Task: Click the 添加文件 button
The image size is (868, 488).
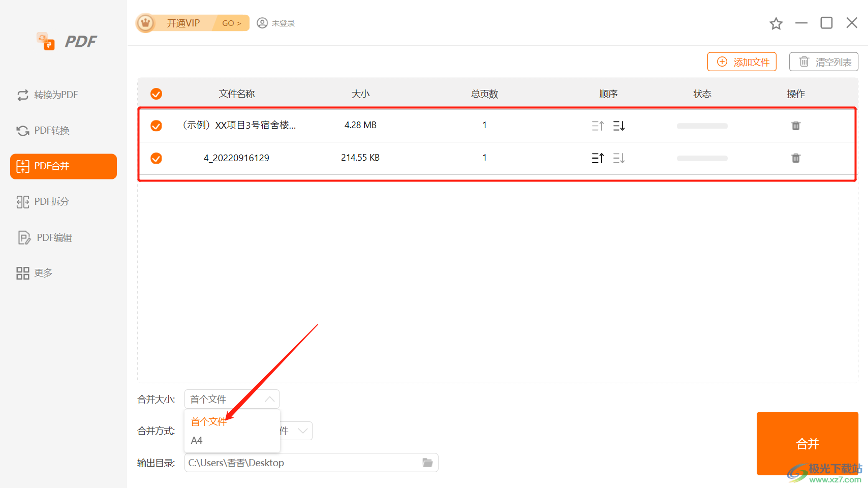Action: (742, 62)
